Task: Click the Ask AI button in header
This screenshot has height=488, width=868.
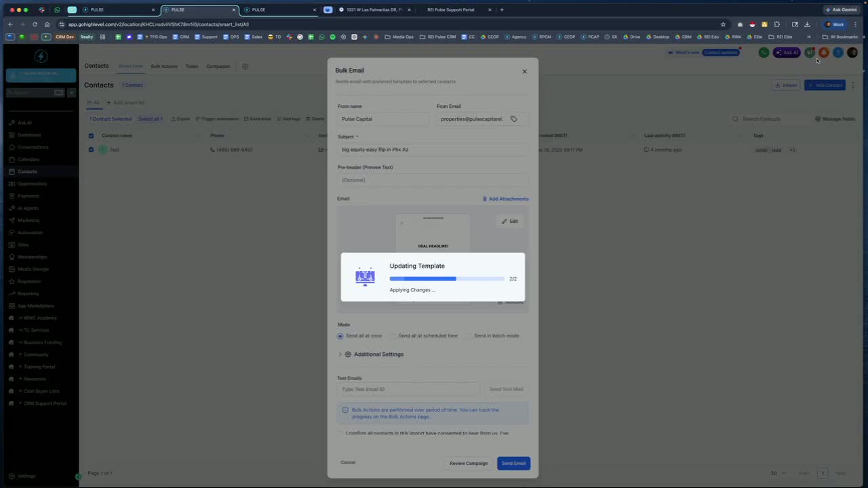Action: pos(787,52)
